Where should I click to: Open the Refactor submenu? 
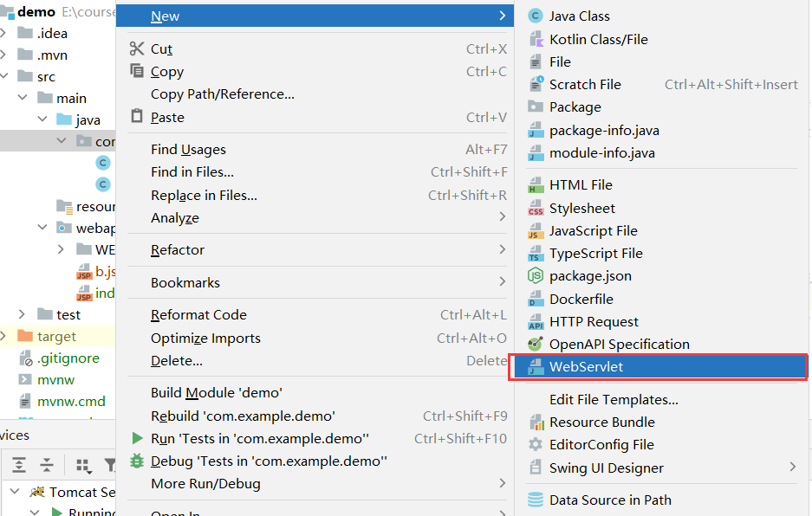[x=178, y=249]
